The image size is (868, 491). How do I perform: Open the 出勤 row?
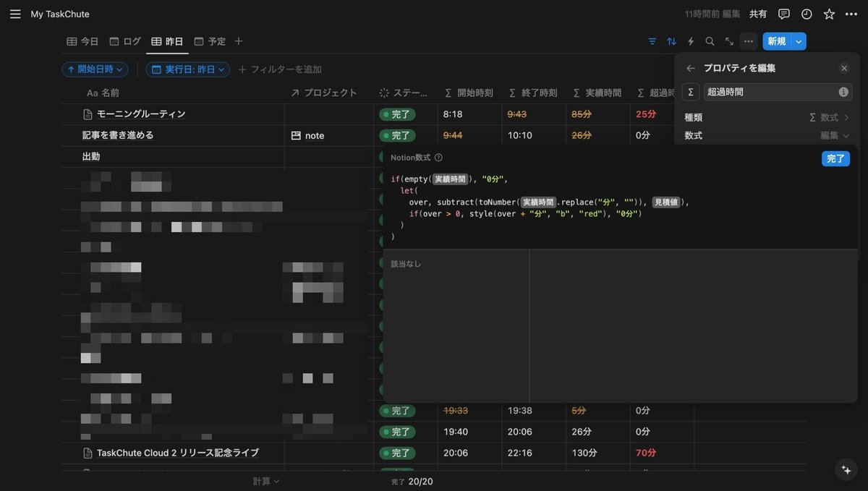91,156
